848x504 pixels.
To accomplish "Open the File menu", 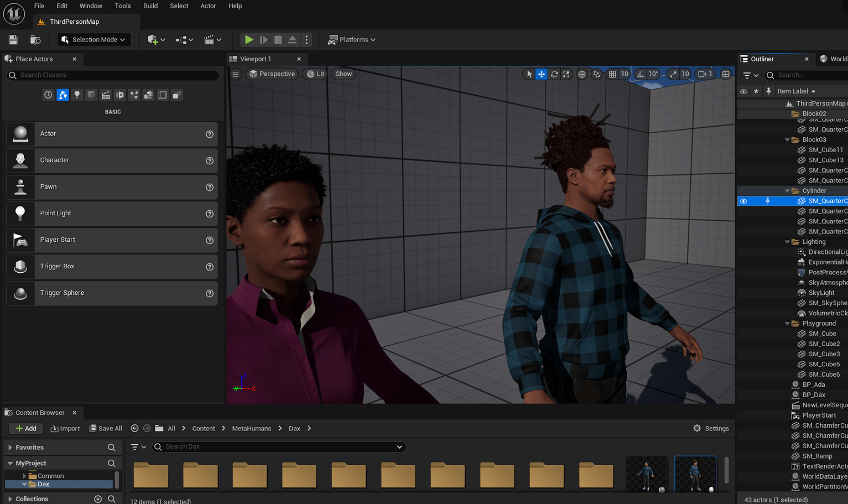I will [39, 6].
